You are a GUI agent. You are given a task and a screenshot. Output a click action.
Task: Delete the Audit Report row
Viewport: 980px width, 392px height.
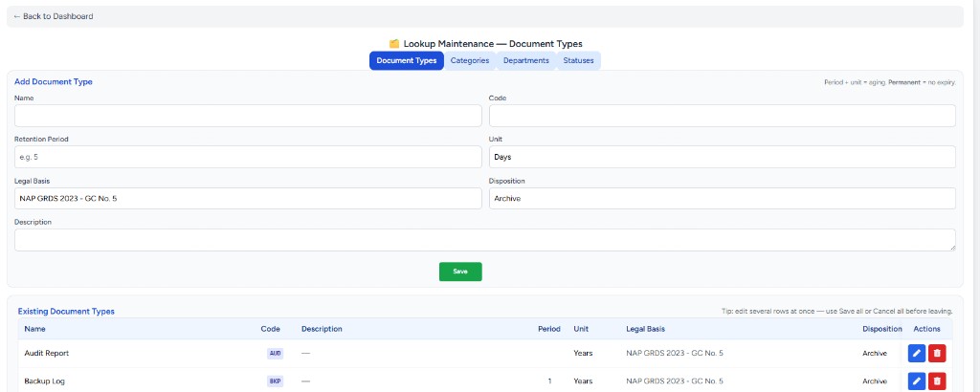point(937,354)
